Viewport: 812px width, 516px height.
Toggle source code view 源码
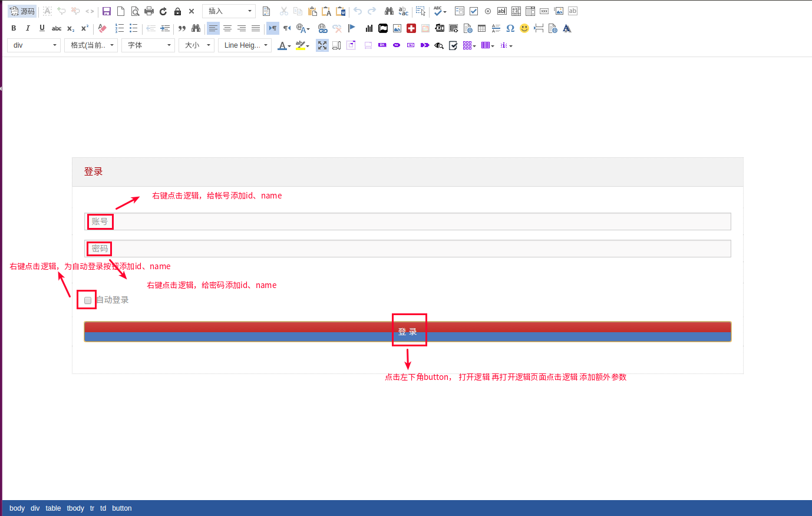click(22, 11)
